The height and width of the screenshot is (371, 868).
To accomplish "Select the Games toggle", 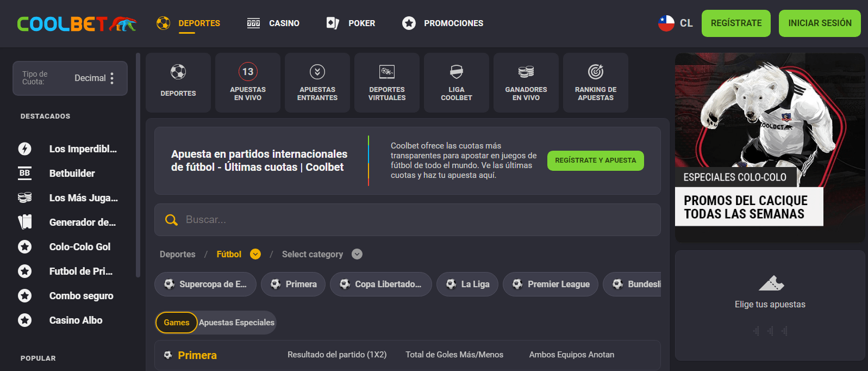I will coord(177,323).
